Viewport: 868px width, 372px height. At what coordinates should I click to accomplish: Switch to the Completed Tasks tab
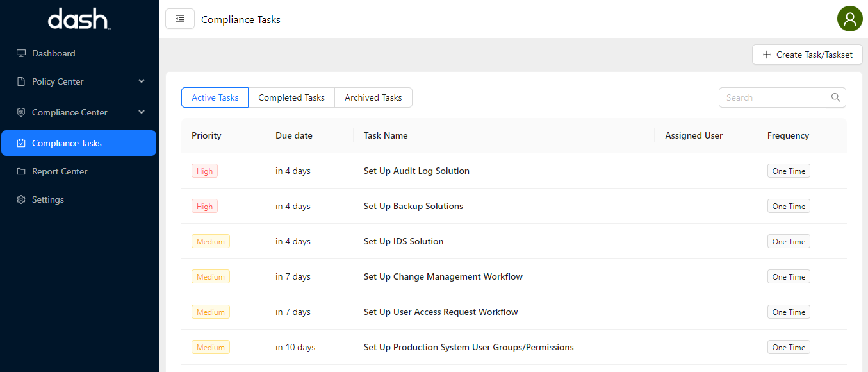point(291,97)
